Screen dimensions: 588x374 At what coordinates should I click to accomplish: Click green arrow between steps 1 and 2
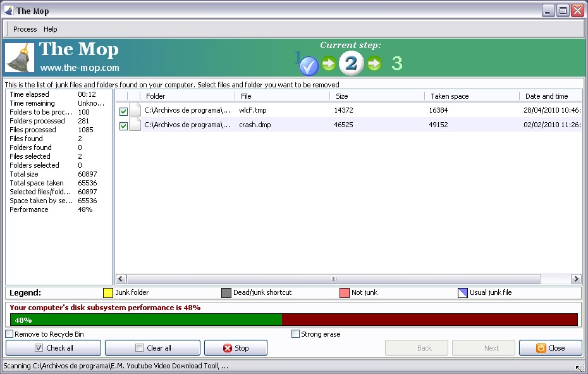coord(329,63)
